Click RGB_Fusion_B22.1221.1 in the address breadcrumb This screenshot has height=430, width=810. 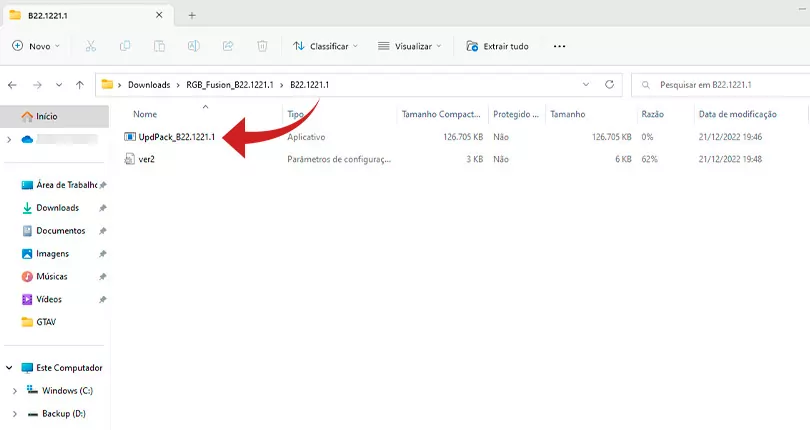pyautogui.click(x=230, y=85)
